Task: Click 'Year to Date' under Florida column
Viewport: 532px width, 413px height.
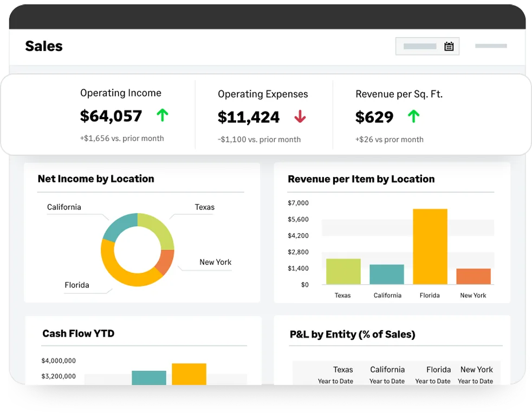Action: (x=433, y=381)
